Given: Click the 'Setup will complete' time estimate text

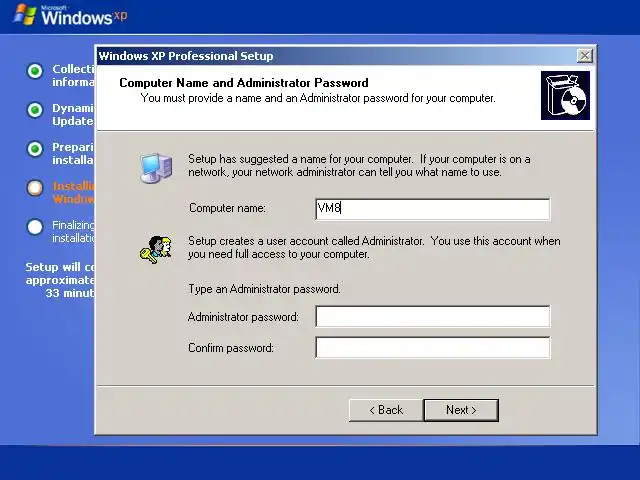Looking at the screenshot, I should click(x=60, y=280).
